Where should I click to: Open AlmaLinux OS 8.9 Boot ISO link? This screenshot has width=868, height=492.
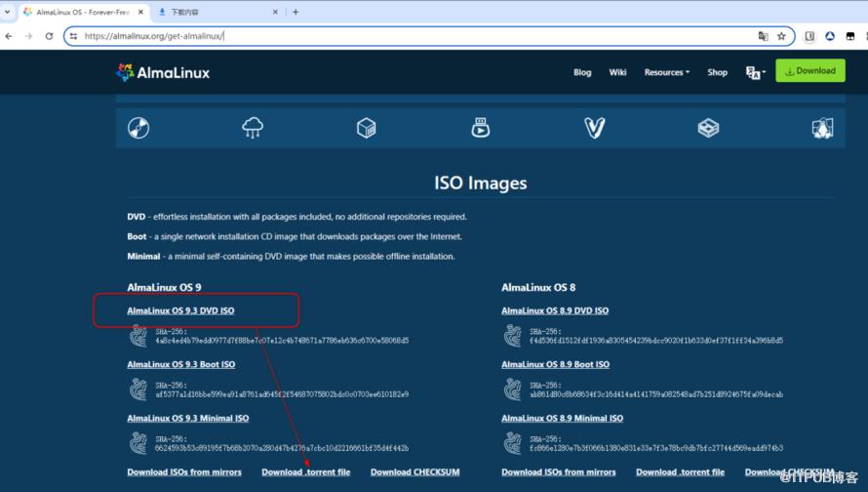[x=555, y=364]
